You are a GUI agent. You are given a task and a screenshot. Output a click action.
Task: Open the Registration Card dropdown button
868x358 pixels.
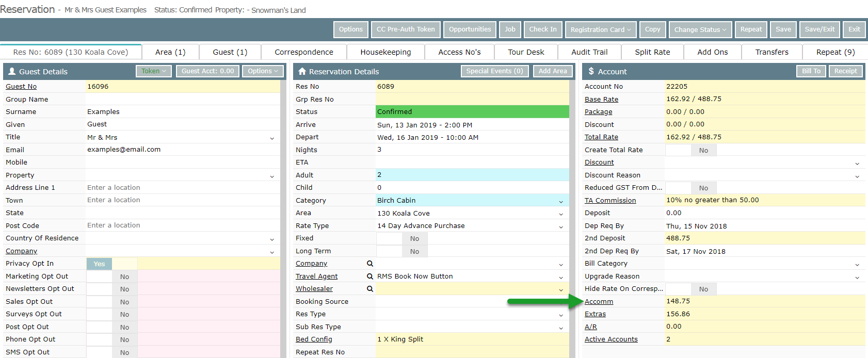point(601,29)
